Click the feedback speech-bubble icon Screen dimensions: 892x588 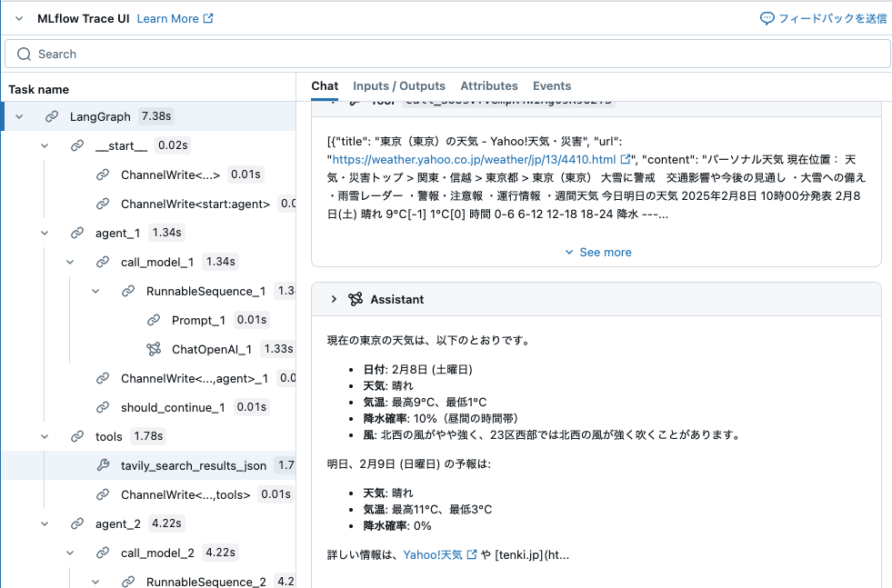(768, 18)
